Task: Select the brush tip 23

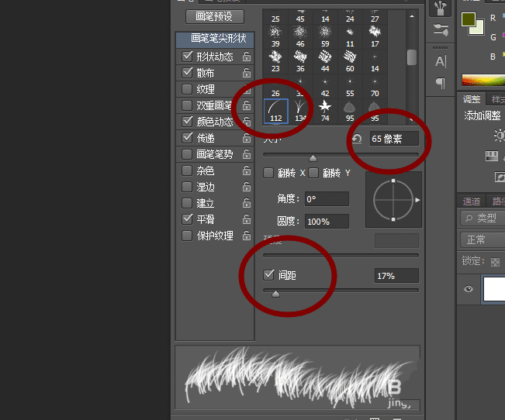Action: click(275, 61)
